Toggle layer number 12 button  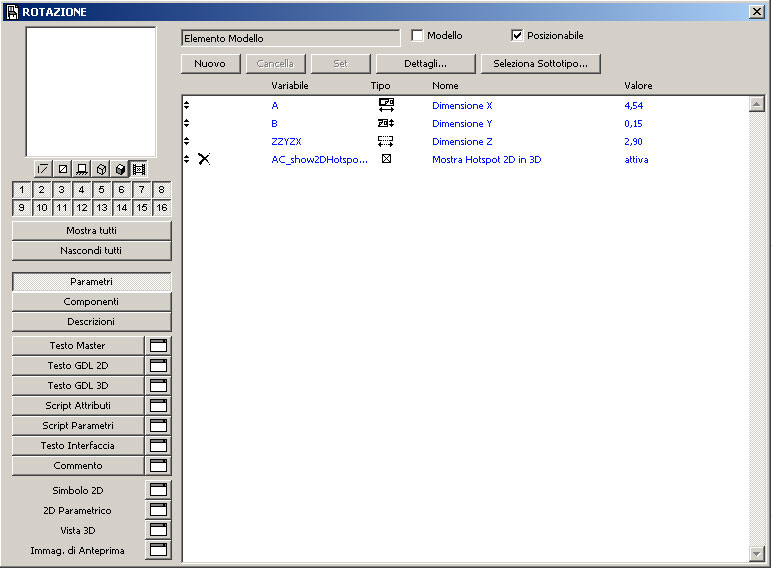click(81, 208)
